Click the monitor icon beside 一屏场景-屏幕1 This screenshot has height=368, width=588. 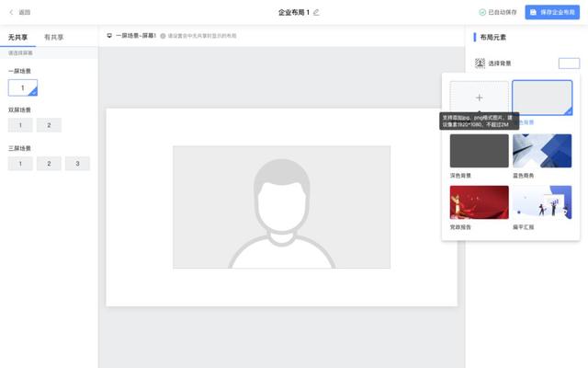109,36
